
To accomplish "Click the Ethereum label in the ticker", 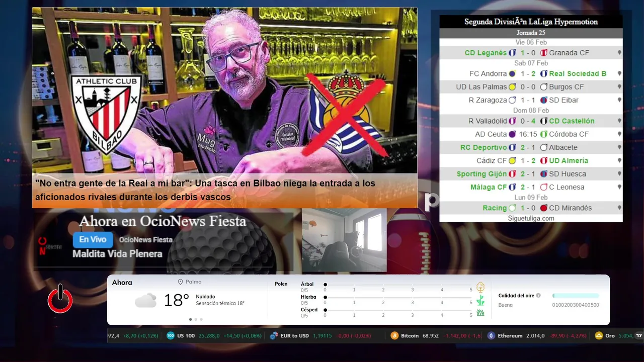I will 510,336.
